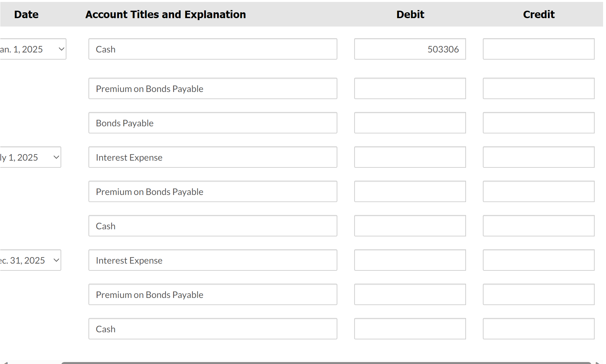Click the credit field for July Cash row
Viewport: 606px width, 364px height.
coord(539,226)
